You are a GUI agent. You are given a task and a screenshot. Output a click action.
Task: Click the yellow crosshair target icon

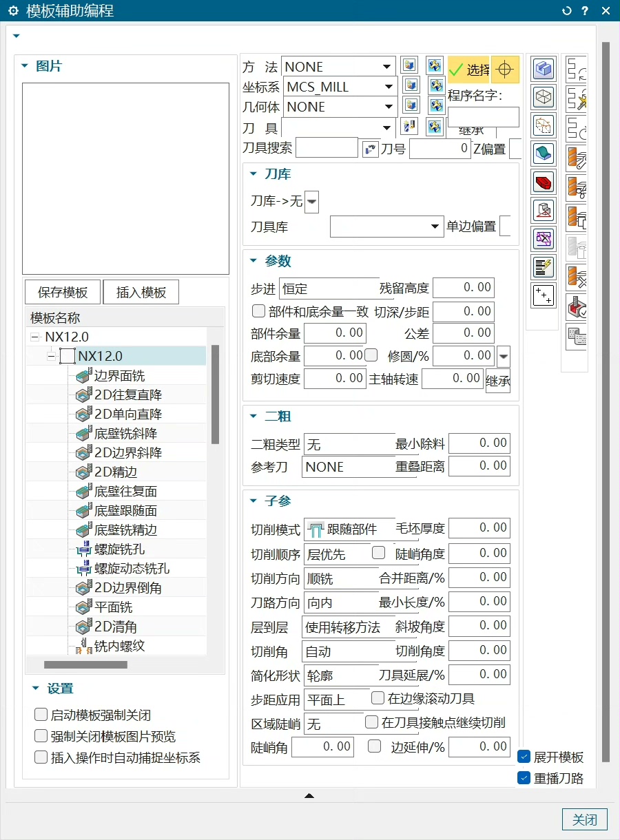click(505, 70)
